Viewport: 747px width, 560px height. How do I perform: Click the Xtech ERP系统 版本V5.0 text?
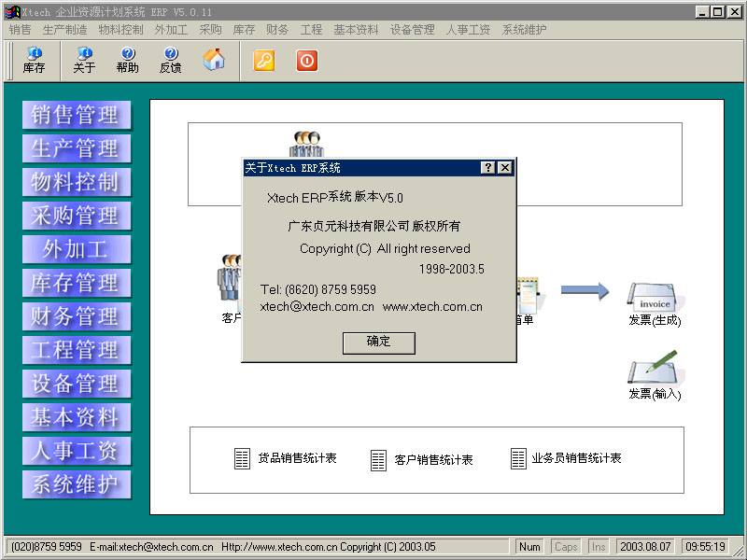(x=335, y=197)
